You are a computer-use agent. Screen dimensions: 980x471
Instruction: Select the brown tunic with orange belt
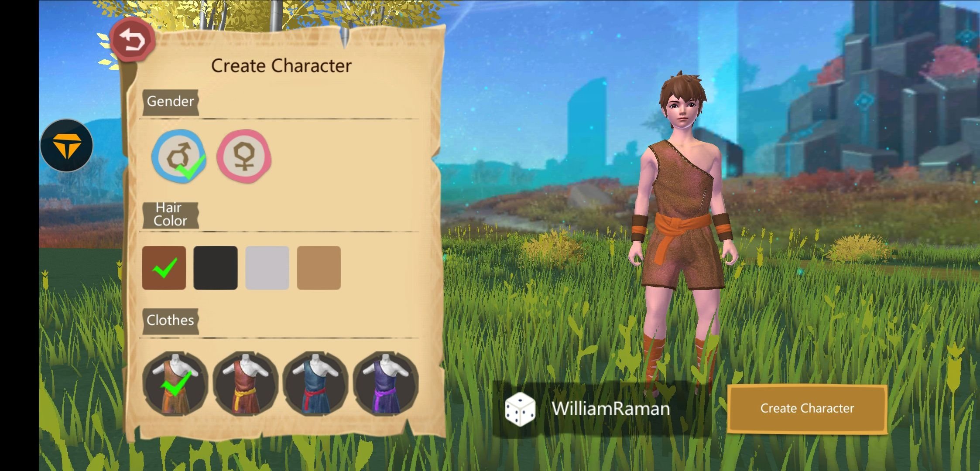175,383
